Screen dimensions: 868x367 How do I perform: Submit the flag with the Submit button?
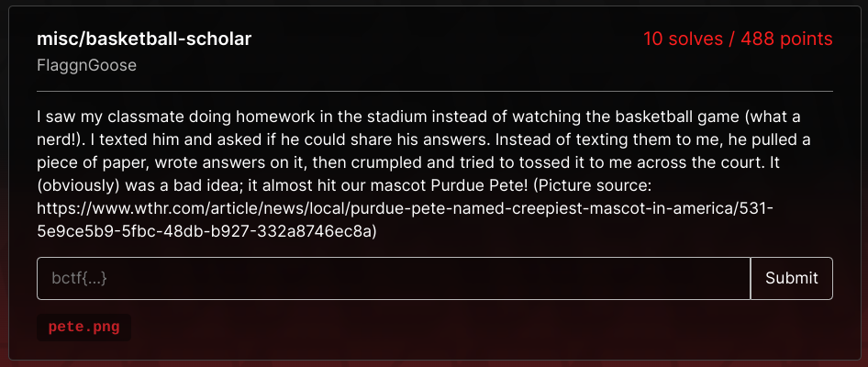point(792,278)
